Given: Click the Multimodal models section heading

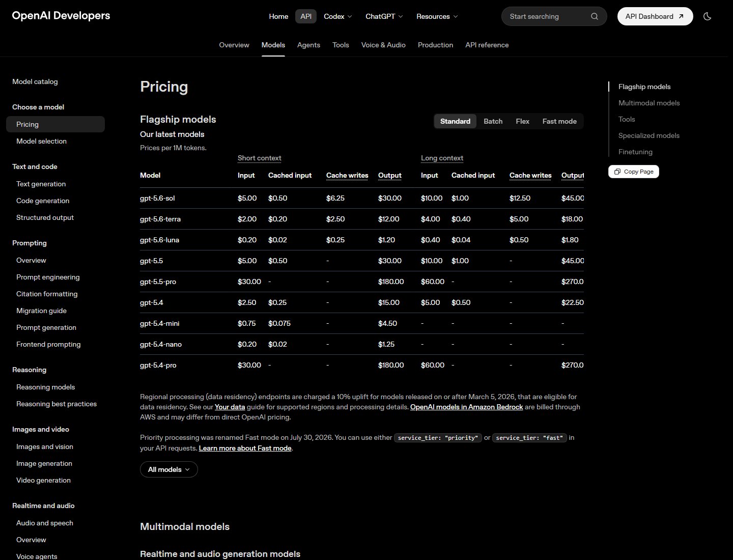Looking at the screenshot, I should (x=185, y=526).
